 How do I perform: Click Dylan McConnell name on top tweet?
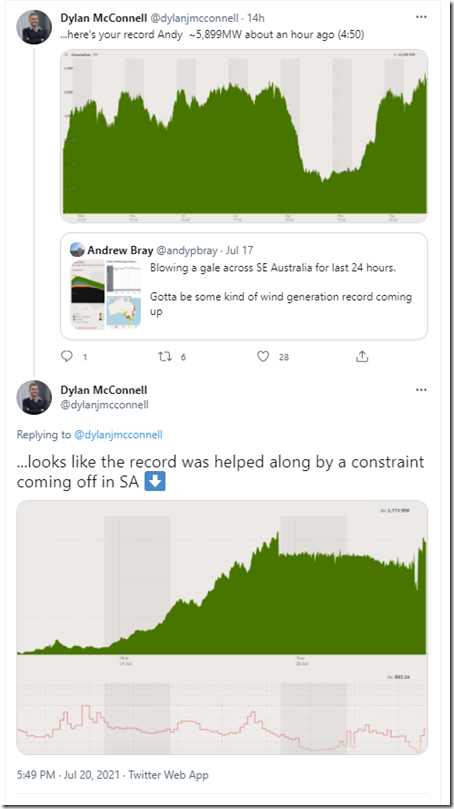point(104,18)
